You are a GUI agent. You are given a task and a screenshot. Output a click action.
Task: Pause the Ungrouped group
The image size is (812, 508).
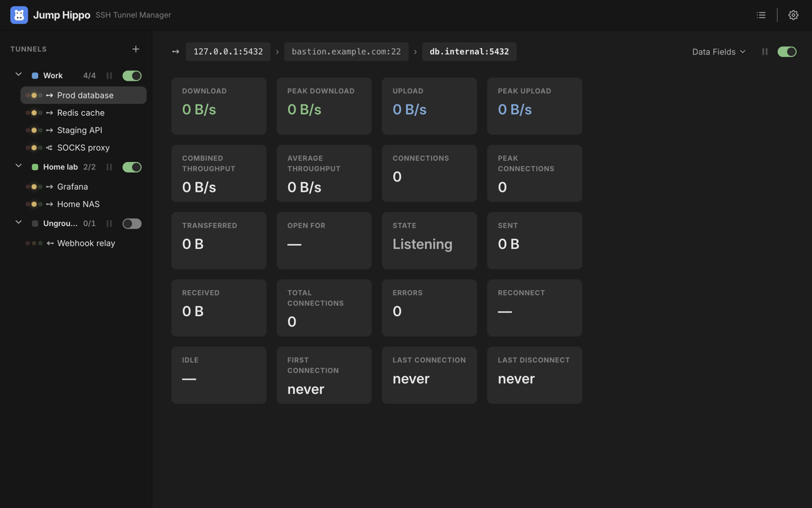point(109,224)
